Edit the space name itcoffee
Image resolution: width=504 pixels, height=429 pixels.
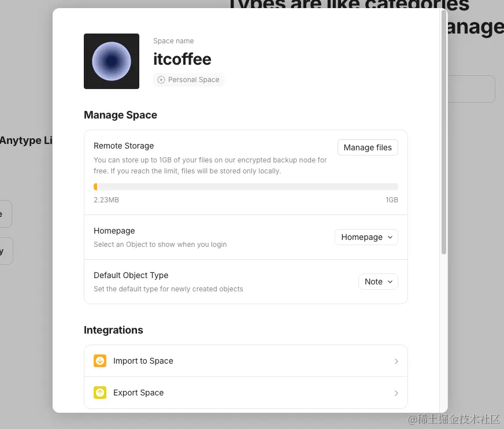pos(182,59)
